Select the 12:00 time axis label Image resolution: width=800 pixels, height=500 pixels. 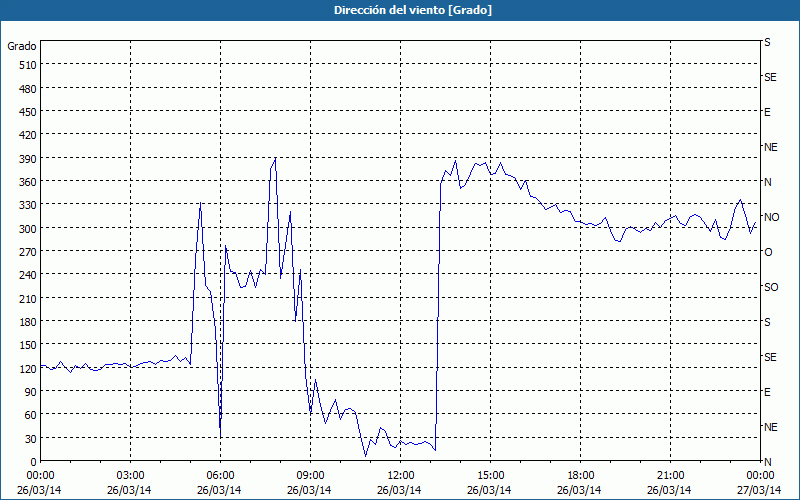(x=401, y=476)
